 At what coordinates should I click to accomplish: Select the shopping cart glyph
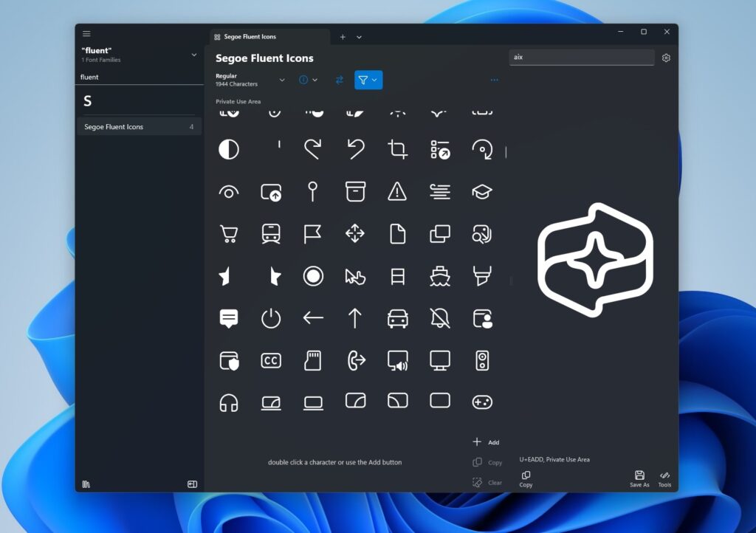point(229,233)
